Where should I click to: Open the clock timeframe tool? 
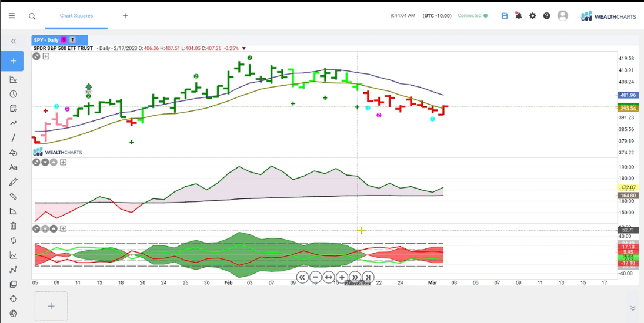13,94
